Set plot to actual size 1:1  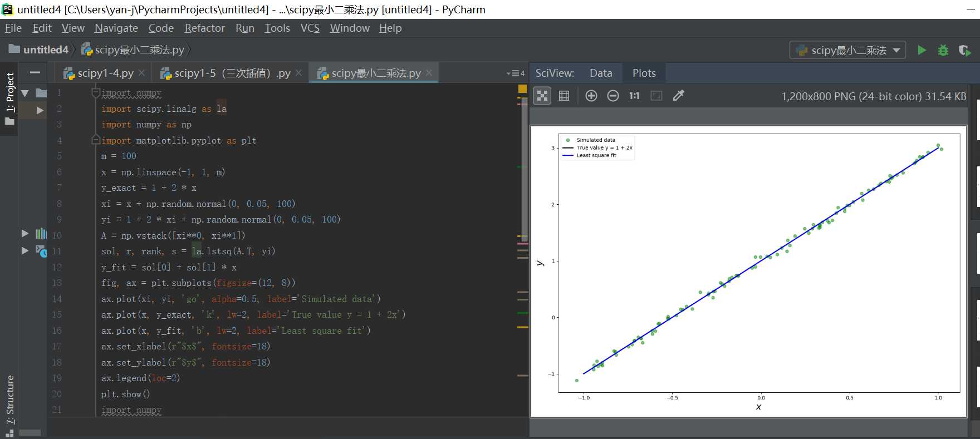point(634,96)
